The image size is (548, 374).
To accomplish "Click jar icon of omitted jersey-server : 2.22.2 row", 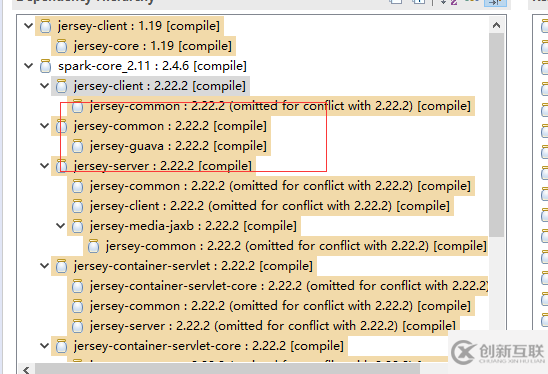I will 78,326.
